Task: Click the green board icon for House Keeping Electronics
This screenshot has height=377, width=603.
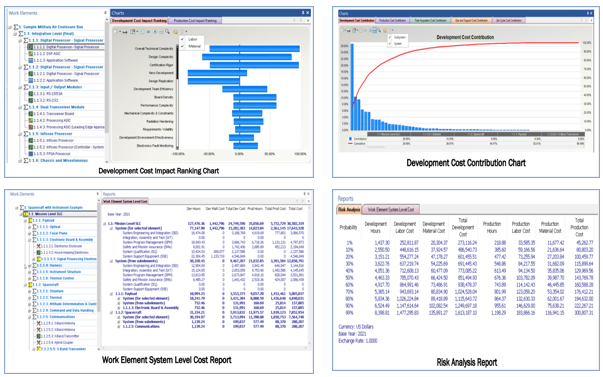Action: click(x=38, y=252)
